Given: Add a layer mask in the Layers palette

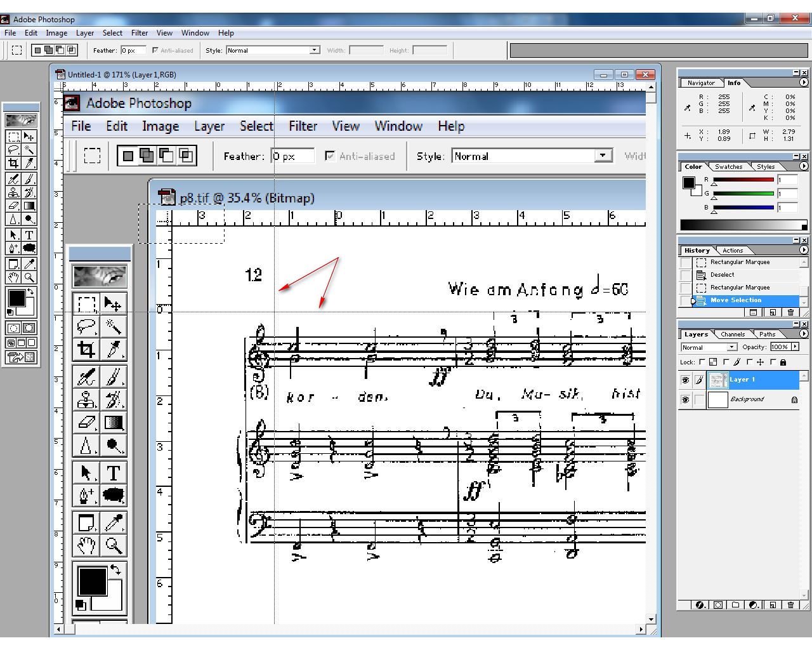Looking at the screenshot, I should tap(718, 605).
